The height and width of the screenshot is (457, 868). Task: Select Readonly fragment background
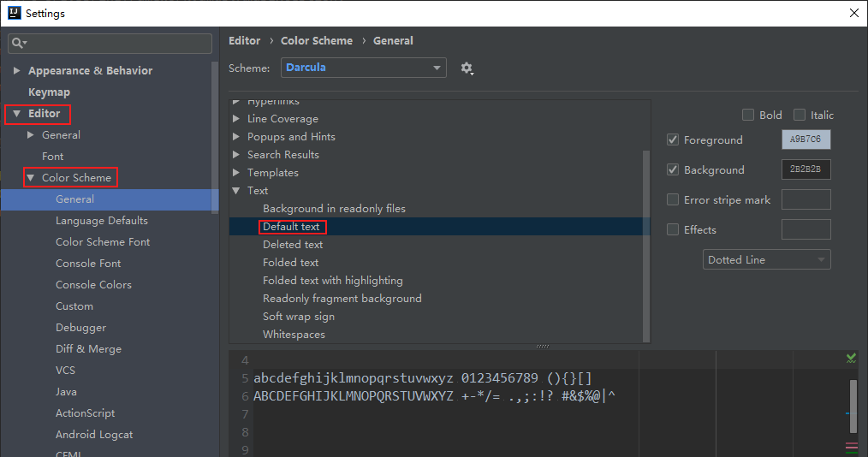click(342, 298)
